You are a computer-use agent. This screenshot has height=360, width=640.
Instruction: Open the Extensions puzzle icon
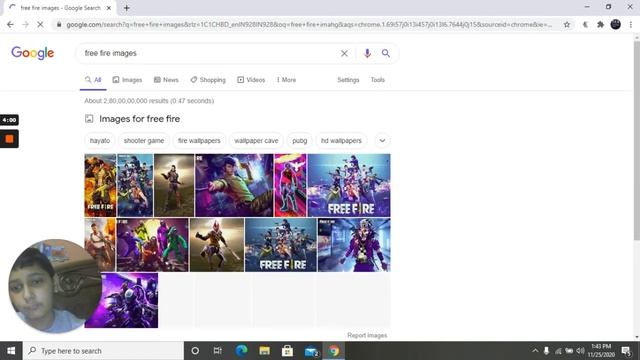600,24
